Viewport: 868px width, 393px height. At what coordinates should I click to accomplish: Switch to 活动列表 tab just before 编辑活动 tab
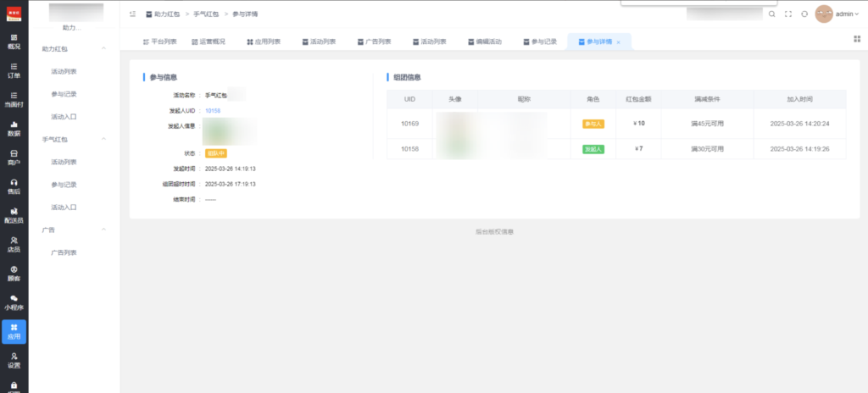tap(430, 42)
